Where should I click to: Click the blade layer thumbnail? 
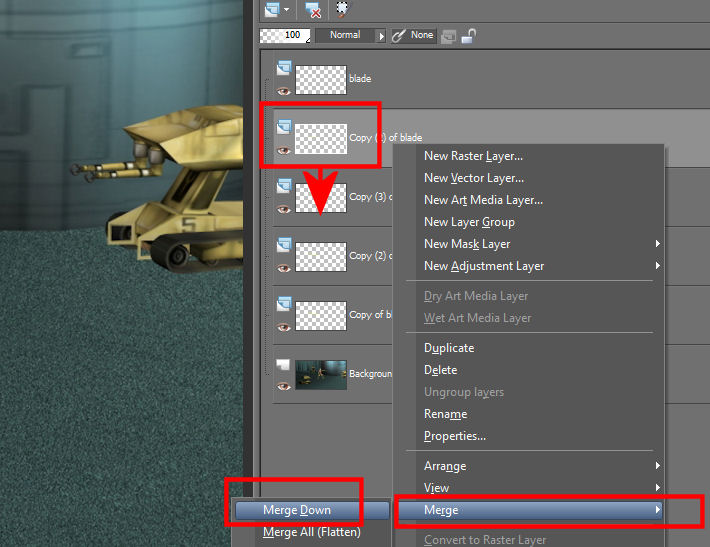pos(321,80)
